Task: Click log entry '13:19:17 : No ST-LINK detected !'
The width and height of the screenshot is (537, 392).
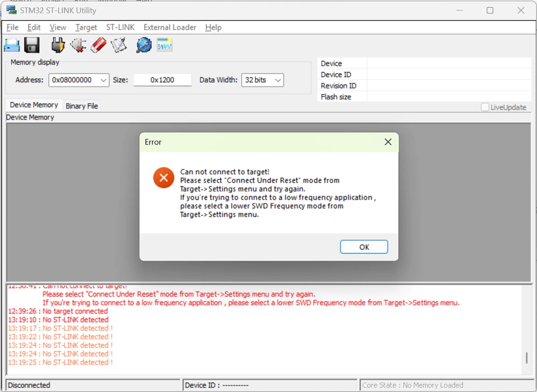Action: [60, 329]
